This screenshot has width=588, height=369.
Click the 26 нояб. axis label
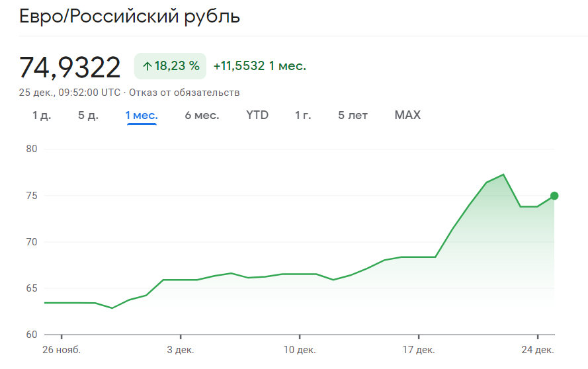(x=61, y=349)
